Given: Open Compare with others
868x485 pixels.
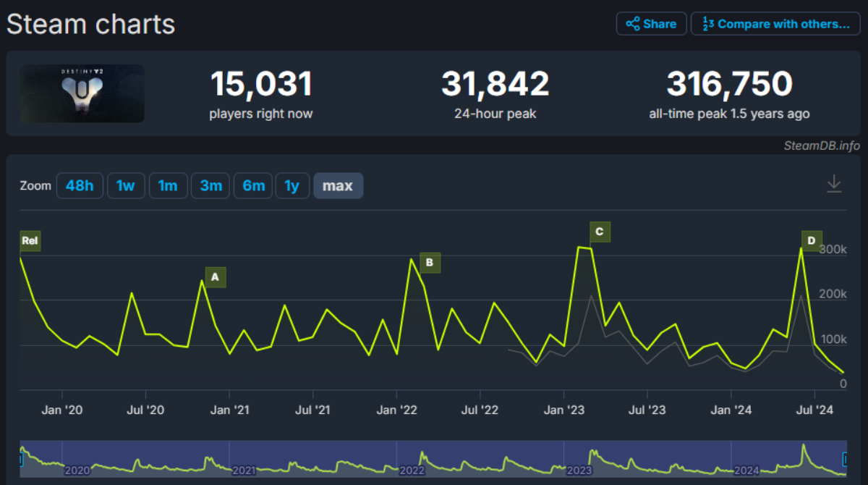Looking at the screenshot, I should [x=775, y=24].
